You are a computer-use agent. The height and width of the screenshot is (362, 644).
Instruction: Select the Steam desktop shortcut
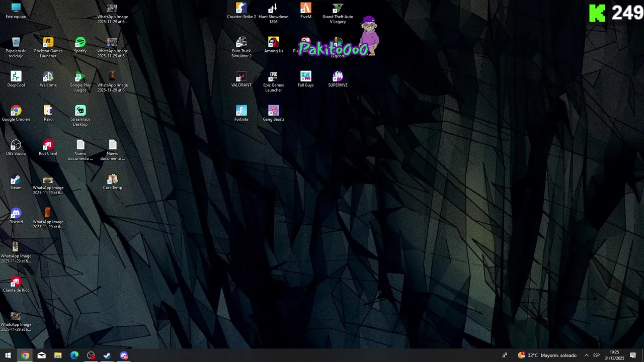tap(16, 182)
